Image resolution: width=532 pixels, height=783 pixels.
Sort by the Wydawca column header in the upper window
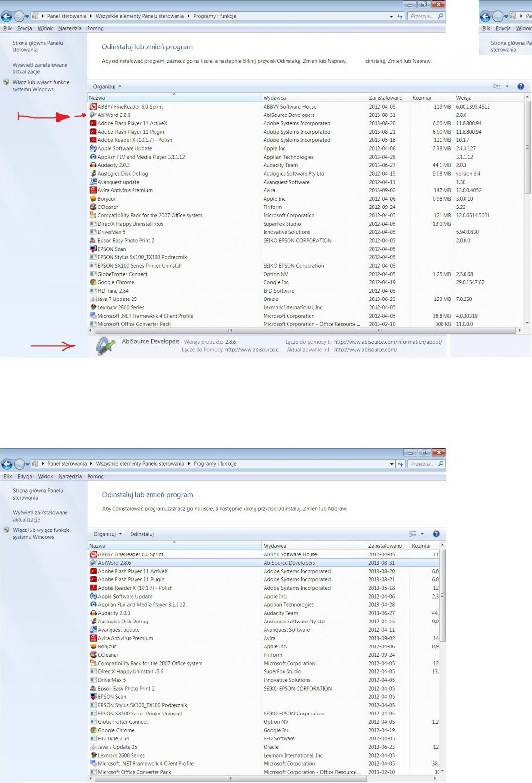pos(313,98)
